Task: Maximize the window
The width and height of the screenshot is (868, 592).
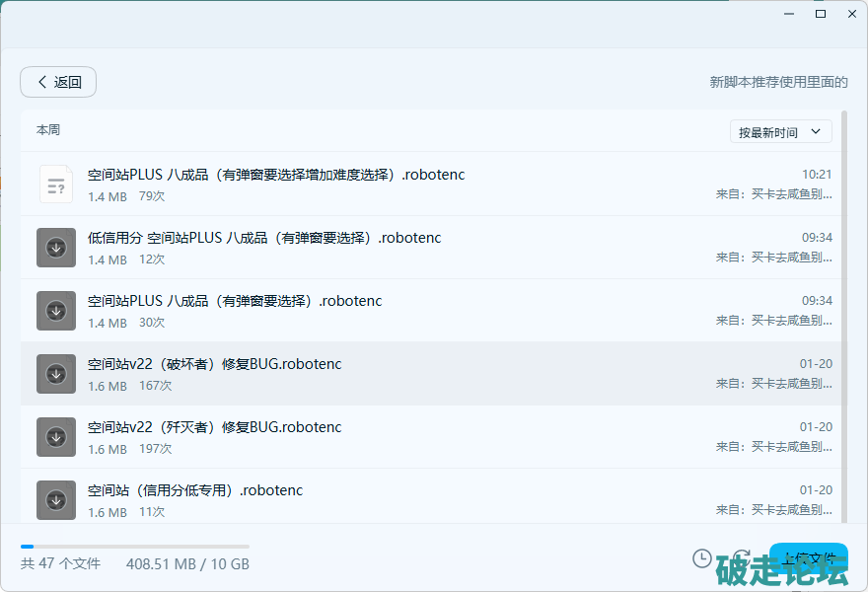Action: point(820,14)
